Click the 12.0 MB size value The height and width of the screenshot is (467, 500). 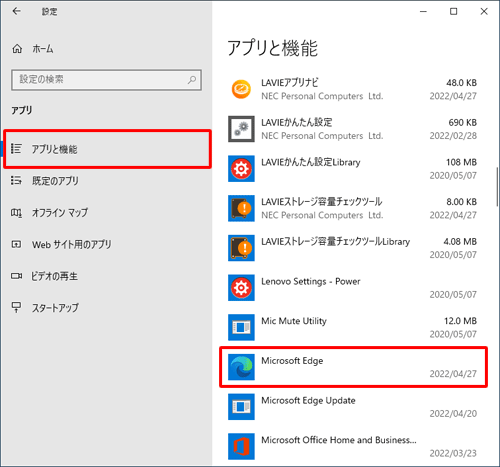[461, 321]
